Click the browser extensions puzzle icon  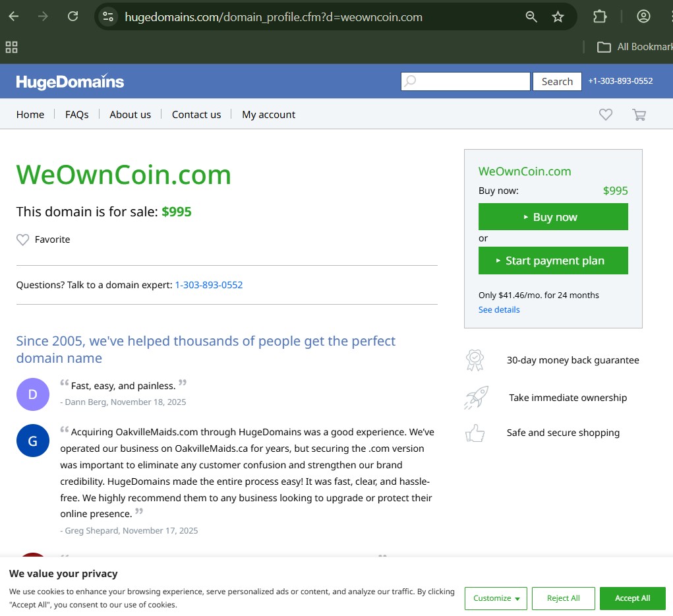599,16
